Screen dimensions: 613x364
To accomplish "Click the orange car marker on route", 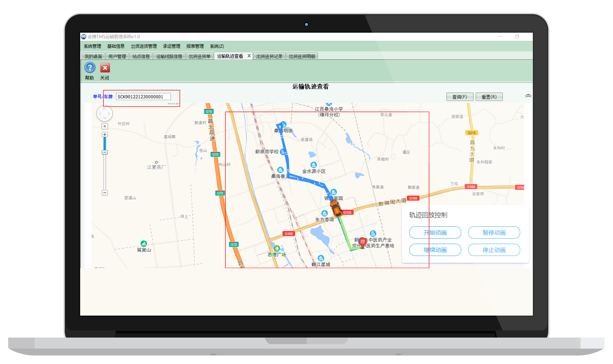I will 336,209.
